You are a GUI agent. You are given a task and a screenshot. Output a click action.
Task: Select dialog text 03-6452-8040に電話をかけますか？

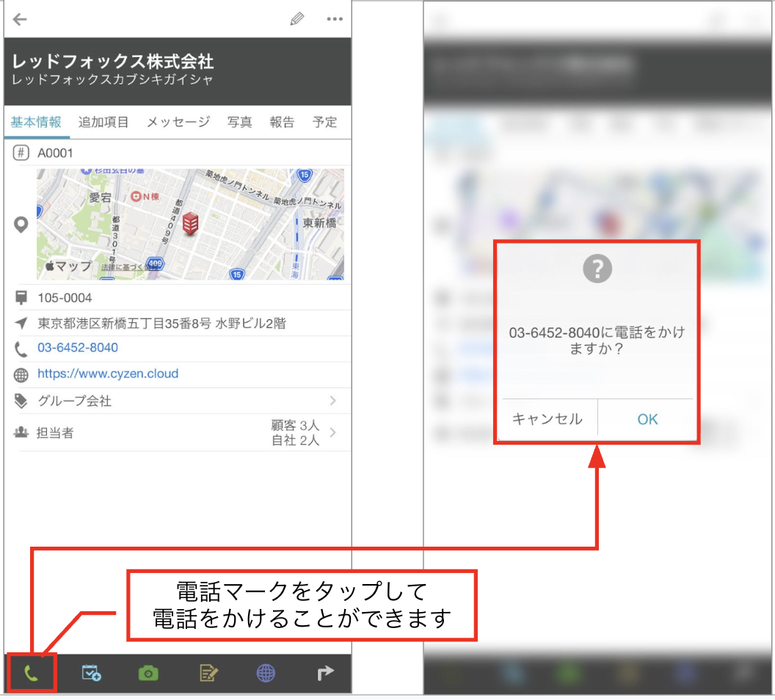click(x=597, y=340)
